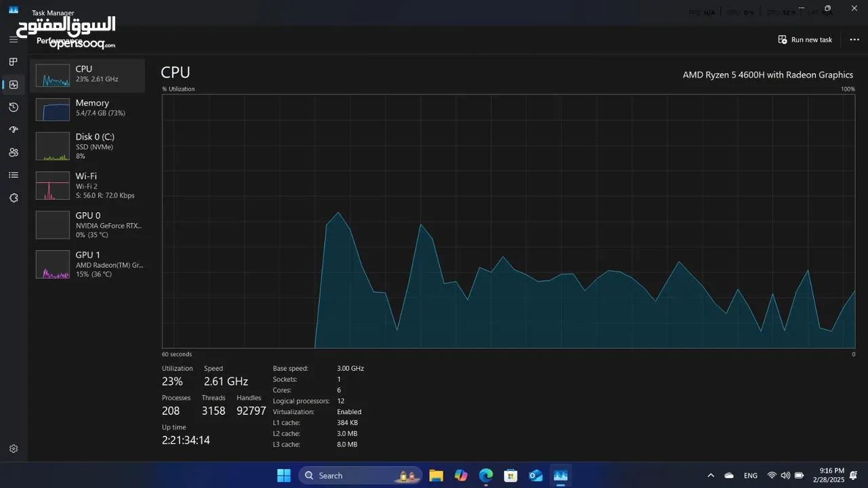Click the 2.61 GHz speed value
This screenshot has height=488, width=868.
[226, 382]
